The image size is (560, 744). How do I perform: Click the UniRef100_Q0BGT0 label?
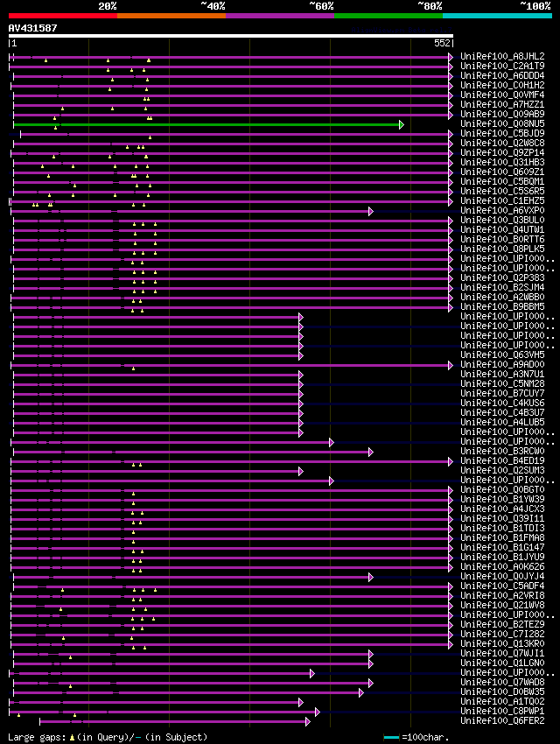502,489
